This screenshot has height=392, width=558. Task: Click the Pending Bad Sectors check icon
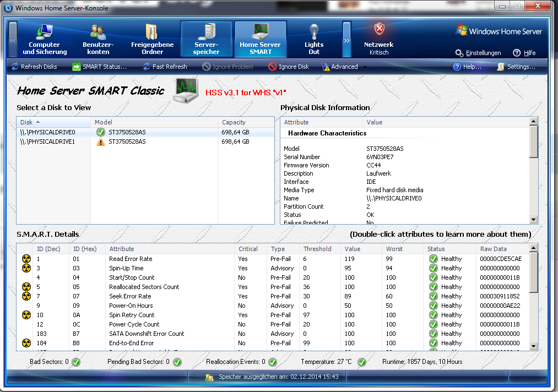(x=177, y=362)
